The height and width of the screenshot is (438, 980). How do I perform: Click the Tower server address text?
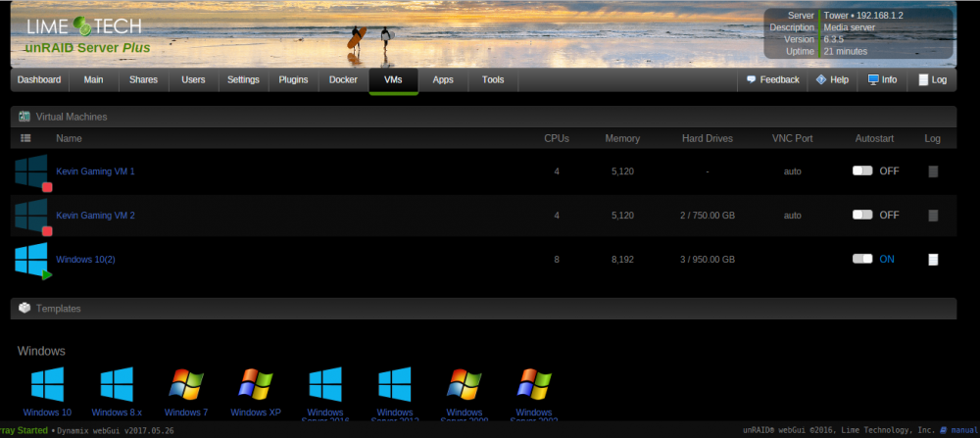(863, 16)
